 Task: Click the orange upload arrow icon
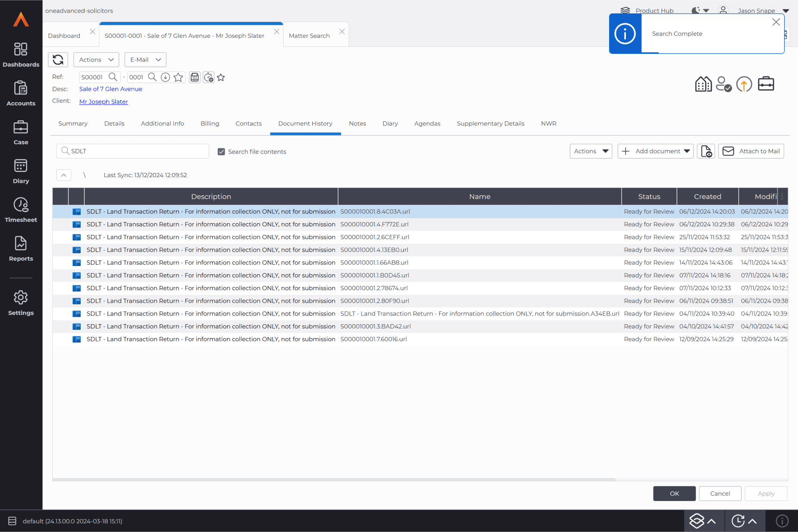(x=744, y=84)
